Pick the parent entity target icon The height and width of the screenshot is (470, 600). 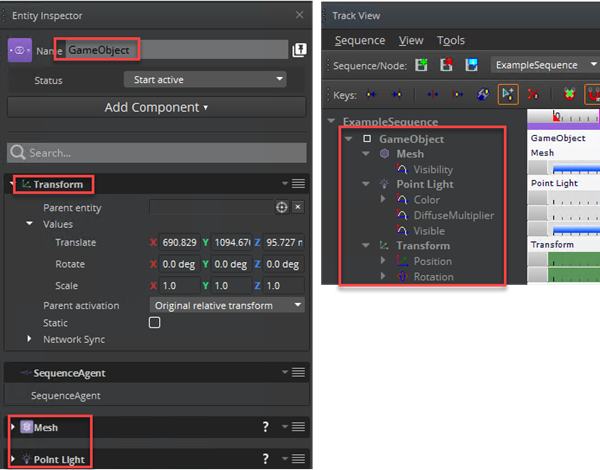click(x=281, y=207)
